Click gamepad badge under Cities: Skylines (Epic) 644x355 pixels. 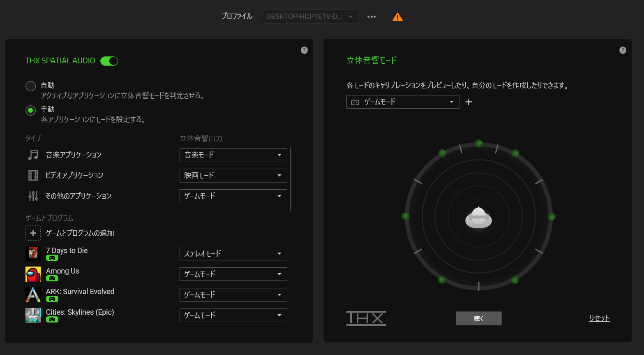coord(52,320)
